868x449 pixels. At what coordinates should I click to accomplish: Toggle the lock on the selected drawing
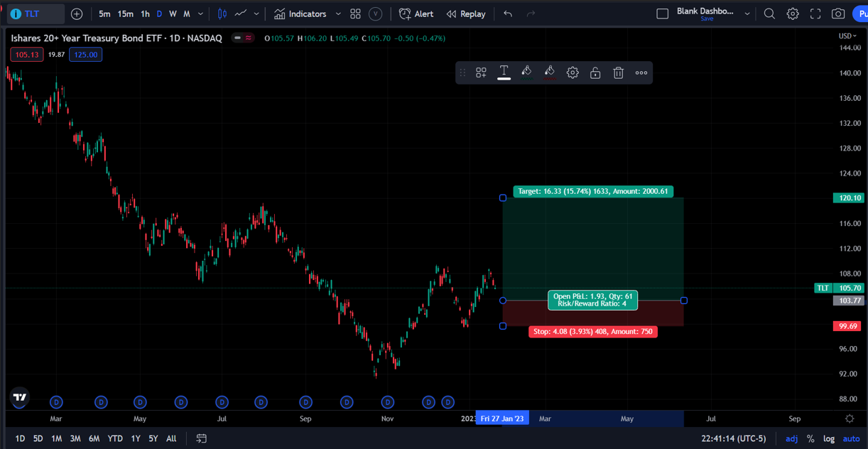(595, 72)
